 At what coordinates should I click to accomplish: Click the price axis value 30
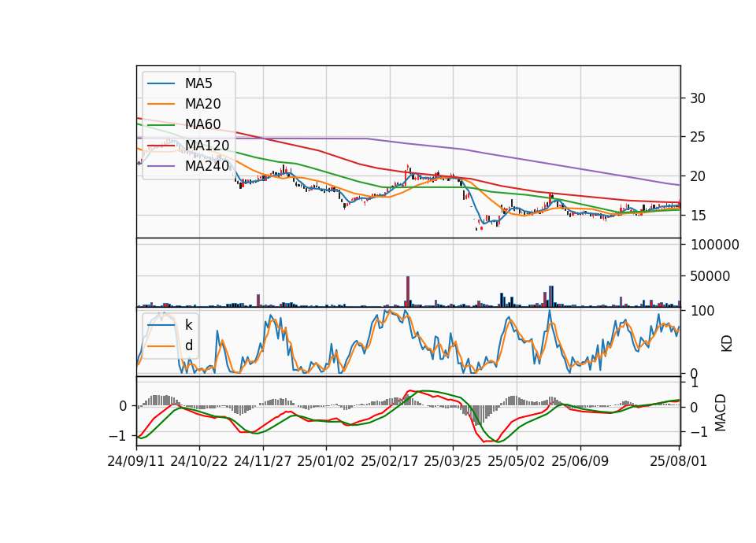click(698, 98)
